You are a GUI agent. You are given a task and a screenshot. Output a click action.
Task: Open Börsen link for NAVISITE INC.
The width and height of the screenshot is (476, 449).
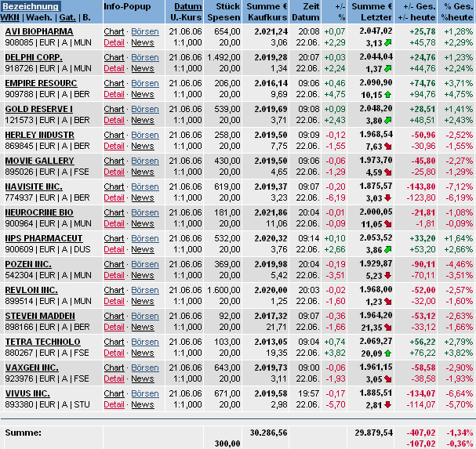pyautogui.click(x=145, y=186)
